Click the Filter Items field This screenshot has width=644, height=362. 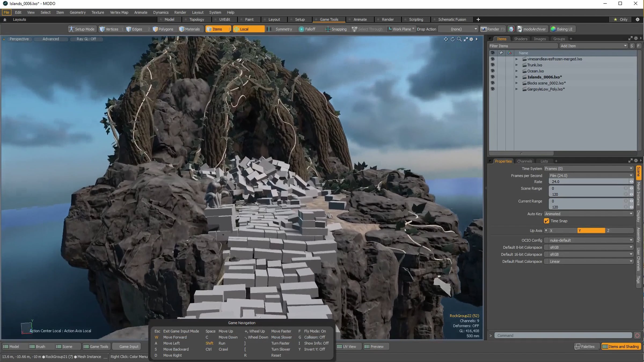click(523, 46)
